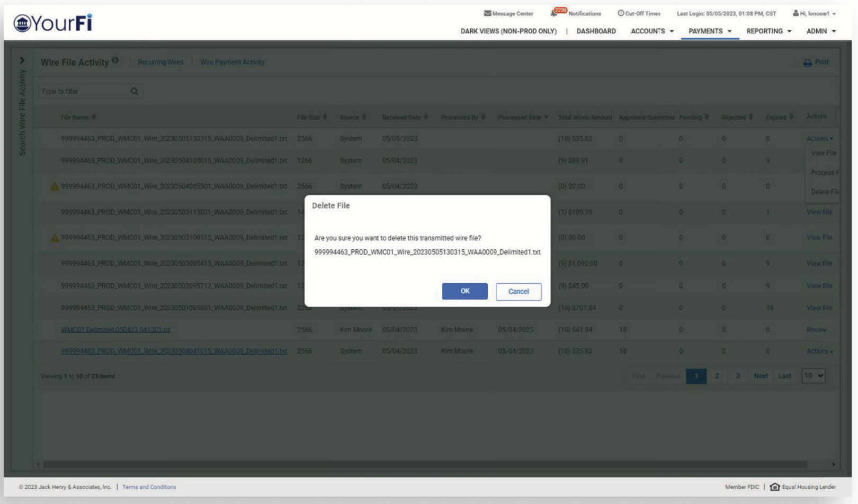Expand the Search Wire File Activity sidebar

tap(22, 60)
